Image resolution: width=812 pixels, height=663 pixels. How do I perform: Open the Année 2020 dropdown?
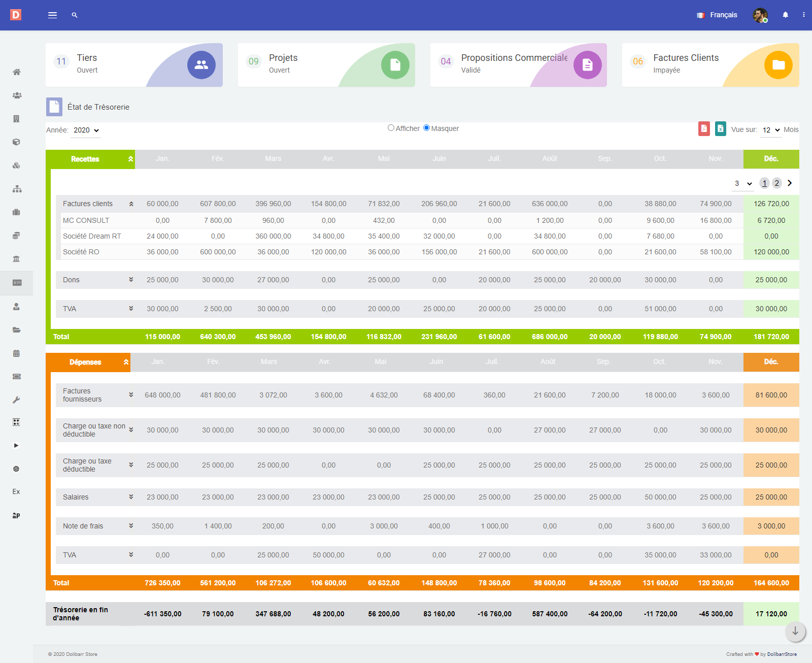coord(86,130)
